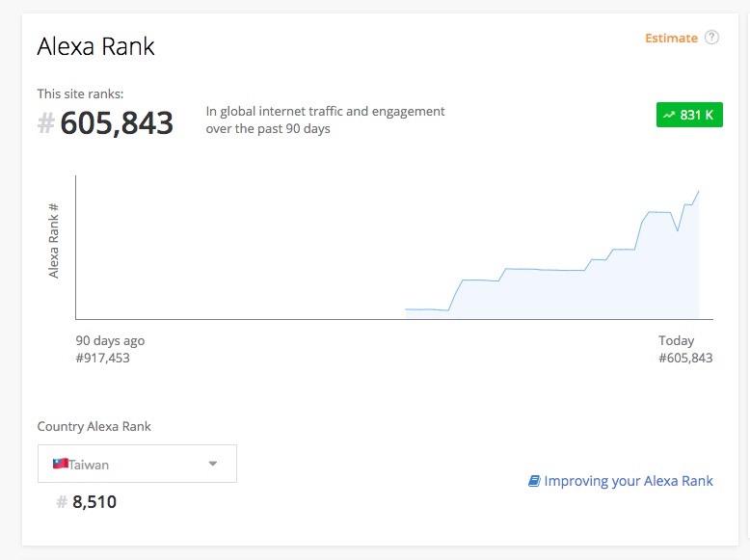
Task: Click the Today label under chart
Action: point(676,341)
